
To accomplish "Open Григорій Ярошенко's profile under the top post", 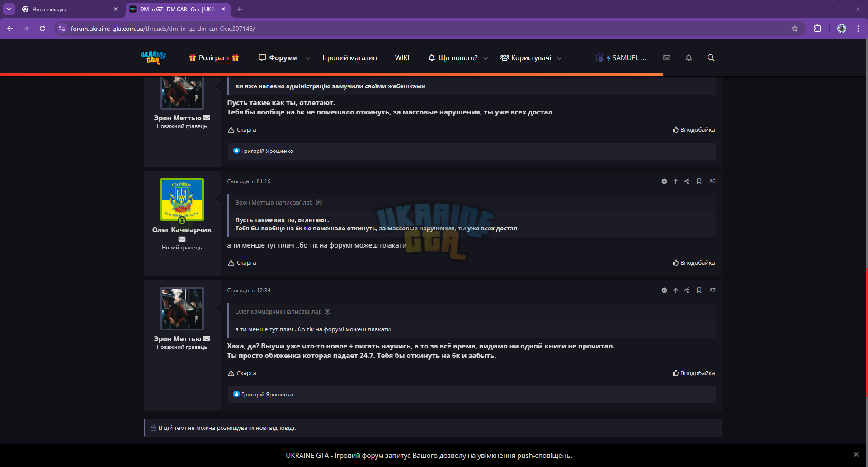I will click(x=267, y=151).
